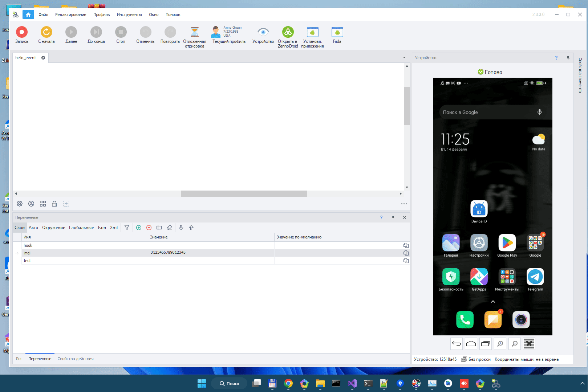Expand the project tabs dropdown arrow
This screenshot has width=588, height=392.
tap(404, 58)
